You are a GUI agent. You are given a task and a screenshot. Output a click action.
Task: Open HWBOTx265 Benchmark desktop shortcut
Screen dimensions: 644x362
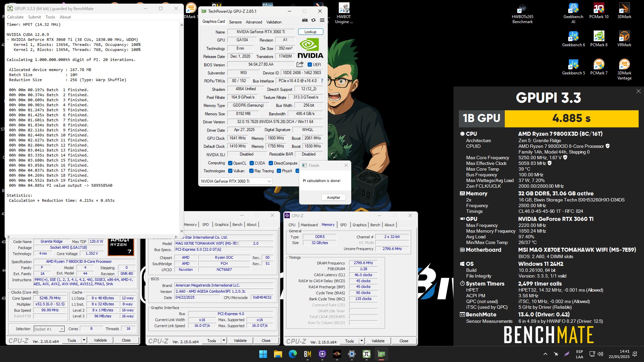coord(522,13)
